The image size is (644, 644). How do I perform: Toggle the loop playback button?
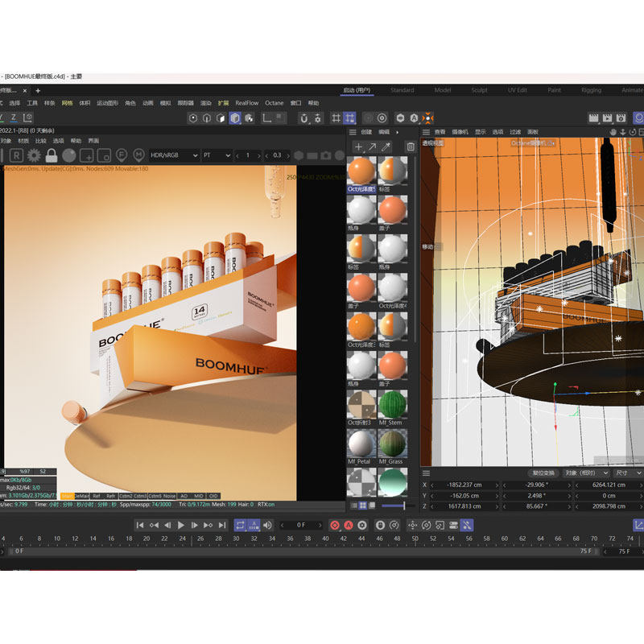click(240, 525)
